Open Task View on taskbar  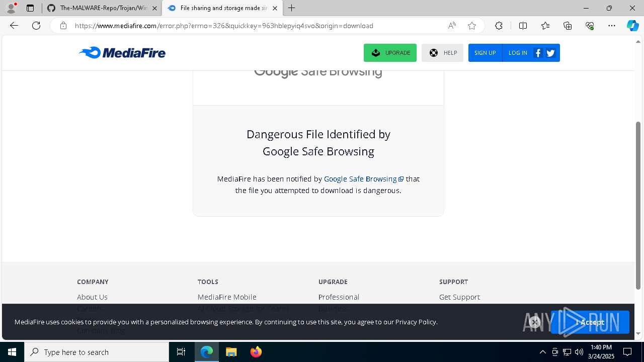pyautogui.click(x=181, y=352)
